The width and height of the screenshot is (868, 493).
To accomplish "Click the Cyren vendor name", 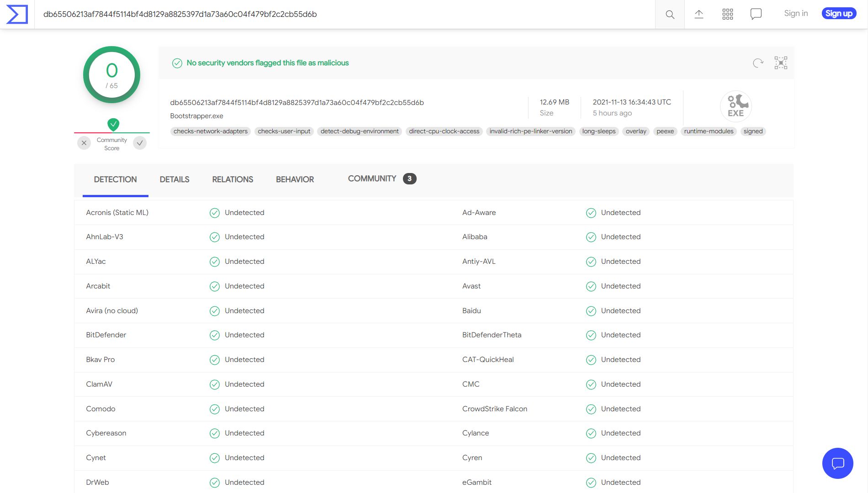I will (472, 458).
